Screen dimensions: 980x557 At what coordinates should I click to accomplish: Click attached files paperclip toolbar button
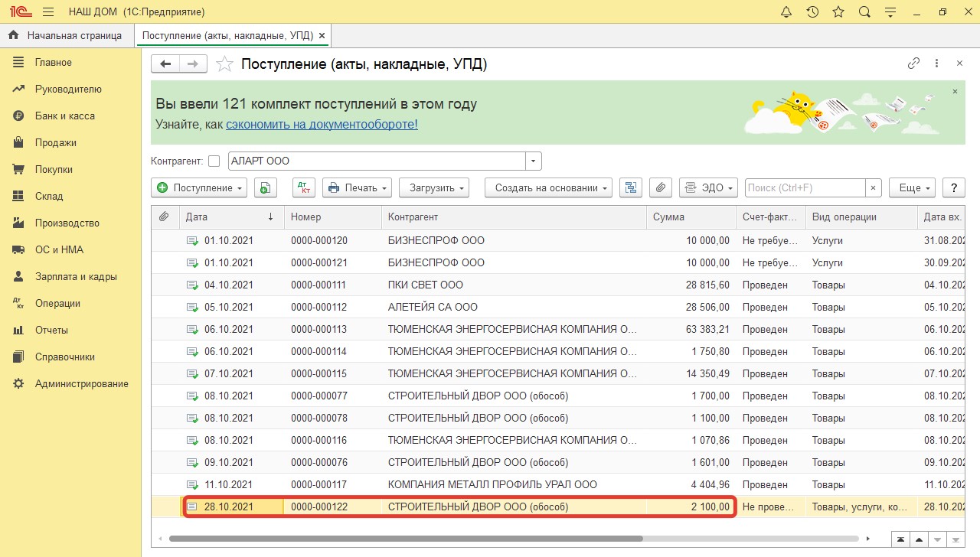(661, 187)
